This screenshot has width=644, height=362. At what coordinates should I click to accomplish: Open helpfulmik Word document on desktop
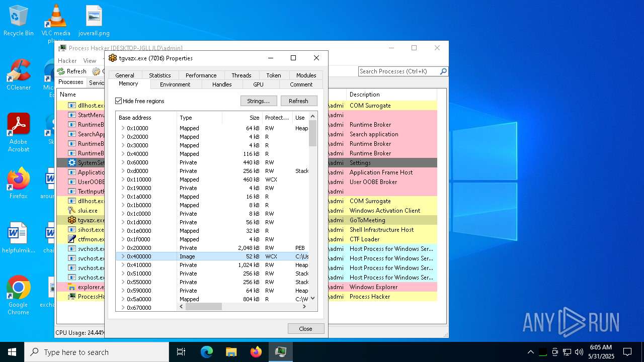[x=19, y=238]
